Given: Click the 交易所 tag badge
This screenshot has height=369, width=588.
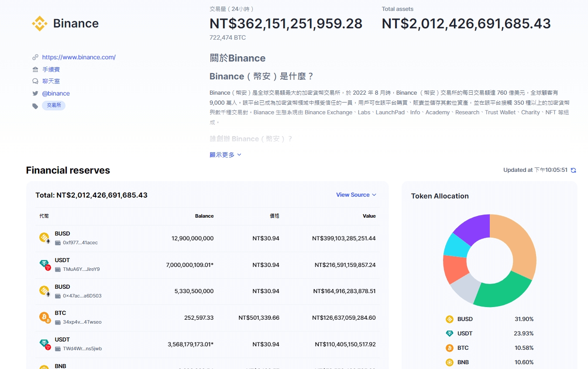Looking at the screenshot, I should point(54,105).
